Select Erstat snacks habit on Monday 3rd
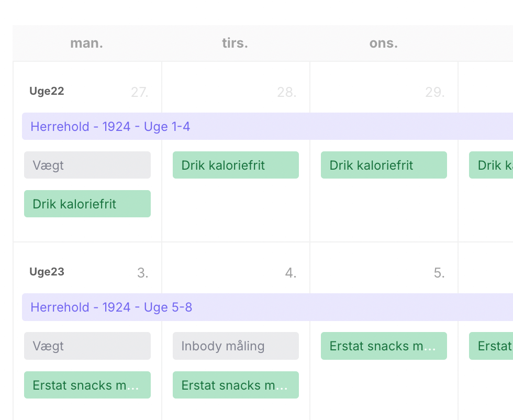The height and width of the screenshot is (420, 513). tap(87, 385)
